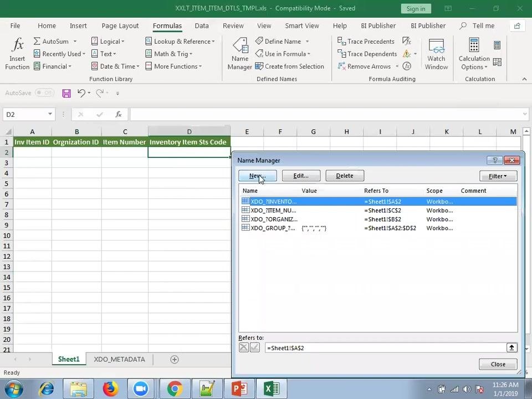
Task: Click the Edit... button in Name Manager
Action: click(301, 176)
